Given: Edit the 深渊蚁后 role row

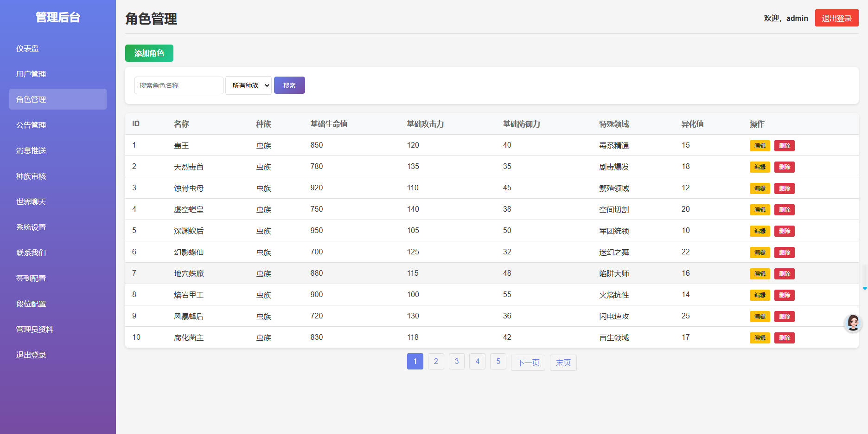Looking at the screenshot, I should coord(760,231).
